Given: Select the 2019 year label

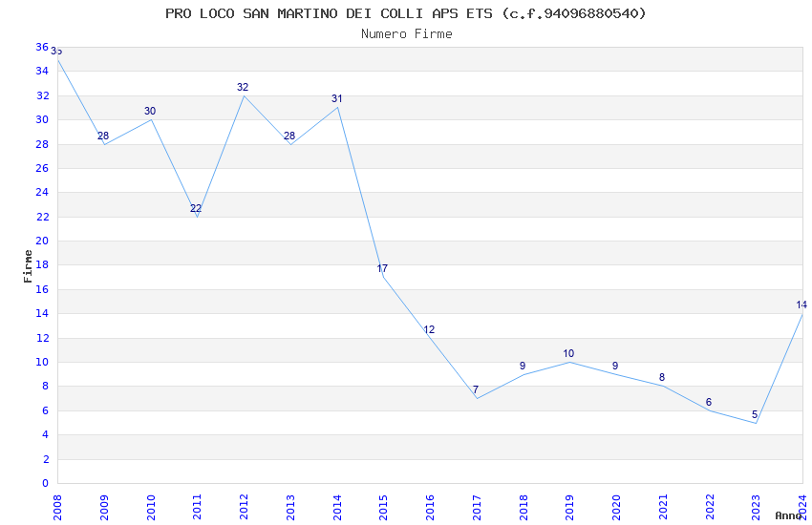Looking at the screenshot, I should pos(569,508).
